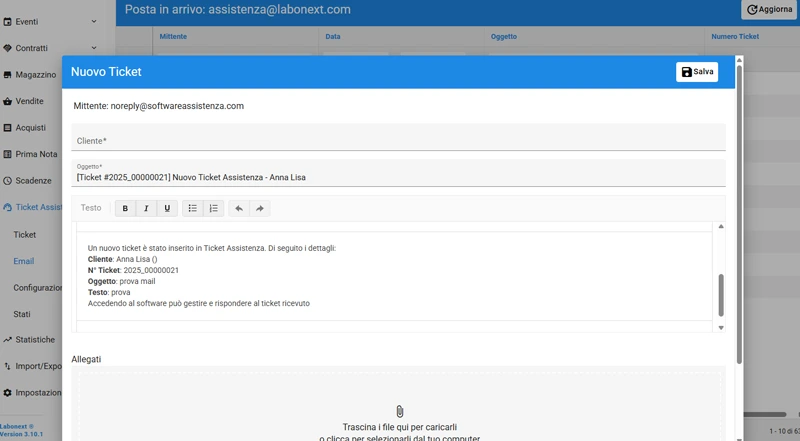Toggle underline formatting in editor

point(167,208)
